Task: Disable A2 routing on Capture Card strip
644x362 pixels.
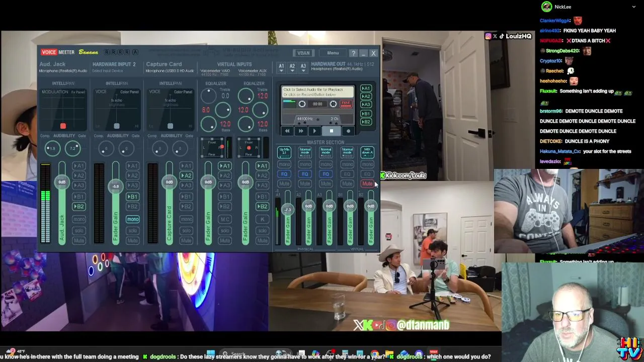Action: pyautogui.click(x=187, y=176)
